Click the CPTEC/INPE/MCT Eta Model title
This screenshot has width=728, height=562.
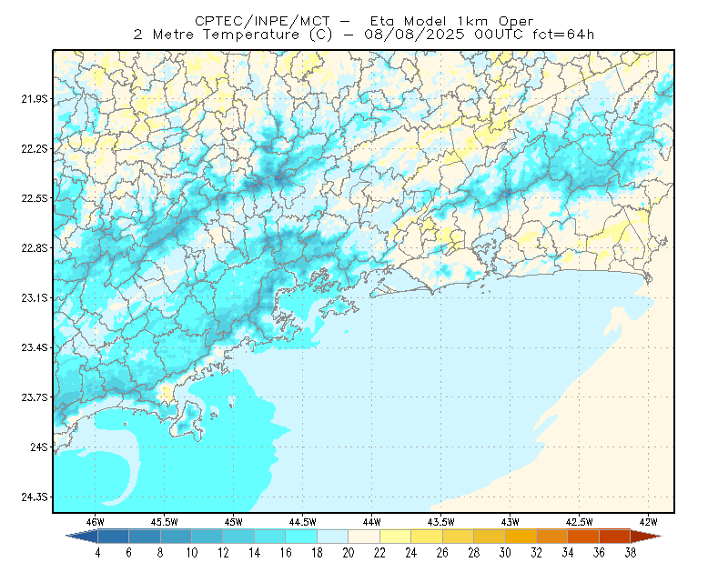[x=364, y=21]
